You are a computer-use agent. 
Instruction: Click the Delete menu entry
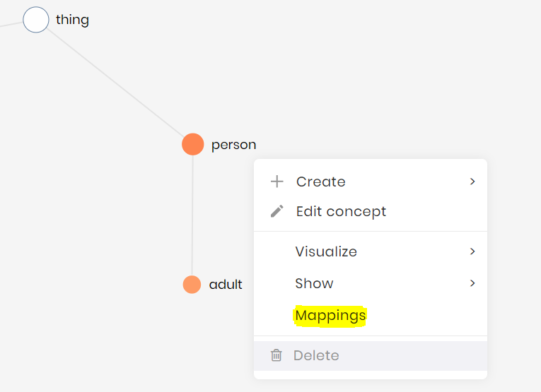click(316, 355)
